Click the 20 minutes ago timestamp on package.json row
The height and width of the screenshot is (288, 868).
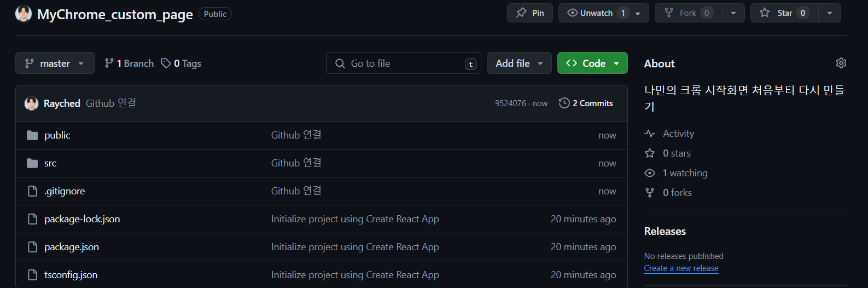pos(584,247)
